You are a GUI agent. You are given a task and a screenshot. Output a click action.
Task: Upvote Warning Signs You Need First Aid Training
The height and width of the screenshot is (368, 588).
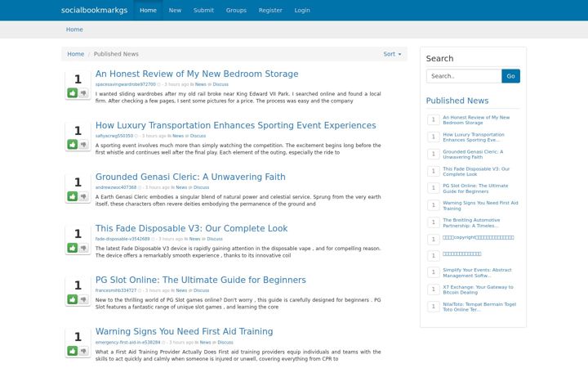click(x=73, y=351)
